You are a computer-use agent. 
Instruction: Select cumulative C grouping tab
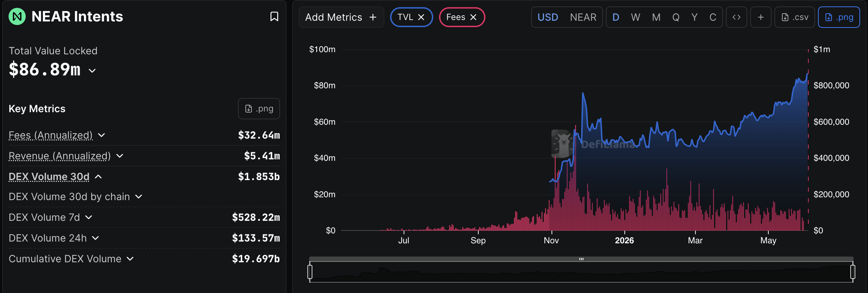[713, 17]
